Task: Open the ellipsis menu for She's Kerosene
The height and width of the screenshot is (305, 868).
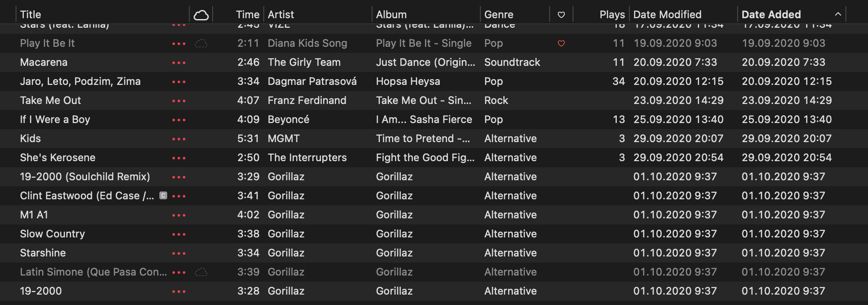Action: tap(178, 158)
